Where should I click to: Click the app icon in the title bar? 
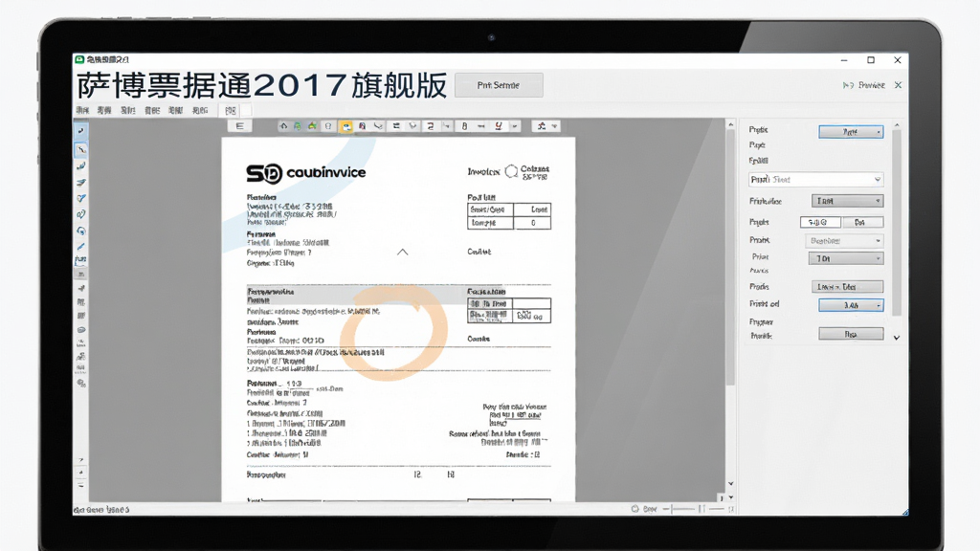click(80, 59)
